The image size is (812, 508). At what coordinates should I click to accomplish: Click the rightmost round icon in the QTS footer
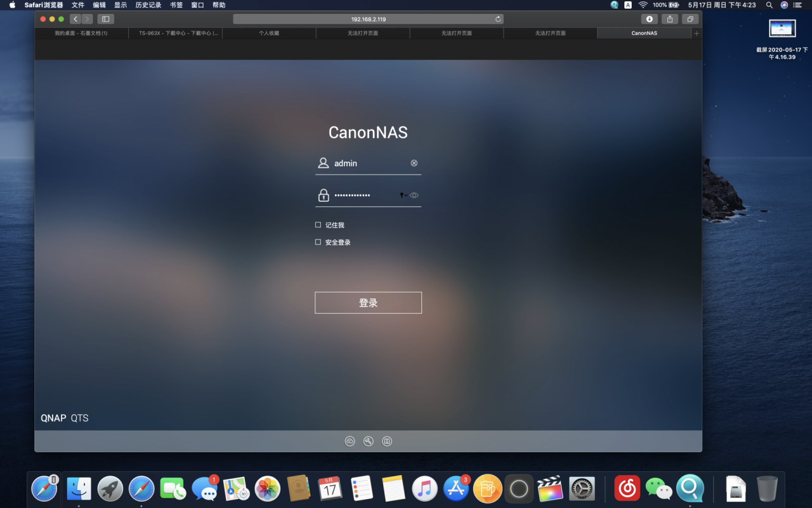(x=387, y=441)
